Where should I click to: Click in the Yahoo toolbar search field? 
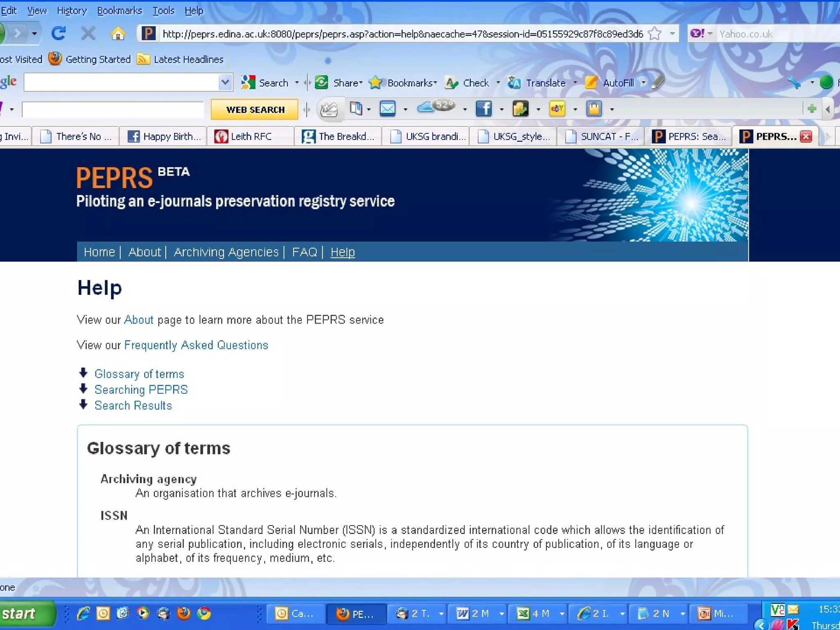(x=113, y=110)
